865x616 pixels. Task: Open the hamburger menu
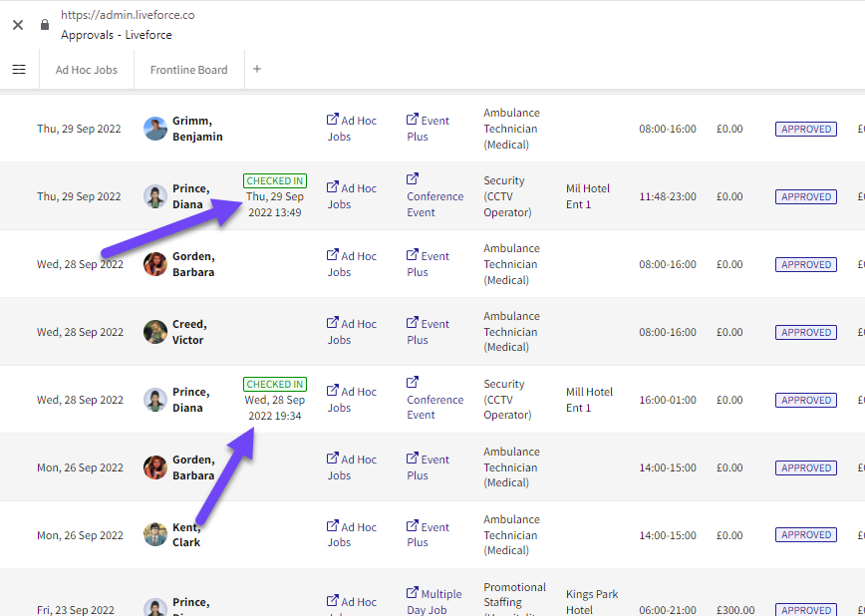[x=19, y=69]
